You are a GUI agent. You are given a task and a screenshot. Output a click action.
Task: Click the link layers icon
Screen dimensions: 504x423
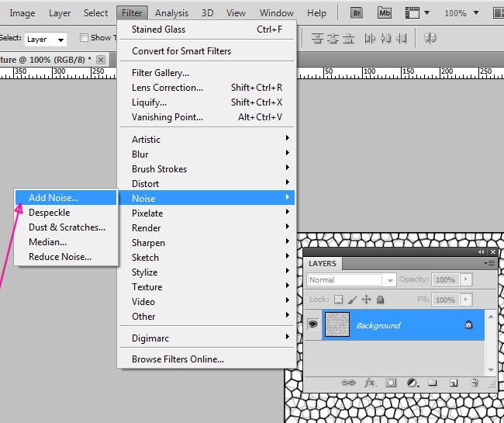point(349,383)
